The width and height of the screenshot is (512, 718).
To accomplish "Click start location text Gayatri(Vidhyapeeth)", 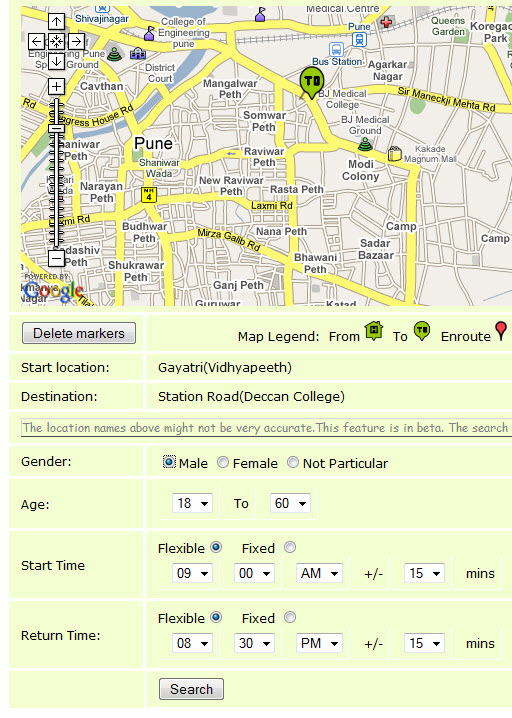I will (x=225, y=368).
